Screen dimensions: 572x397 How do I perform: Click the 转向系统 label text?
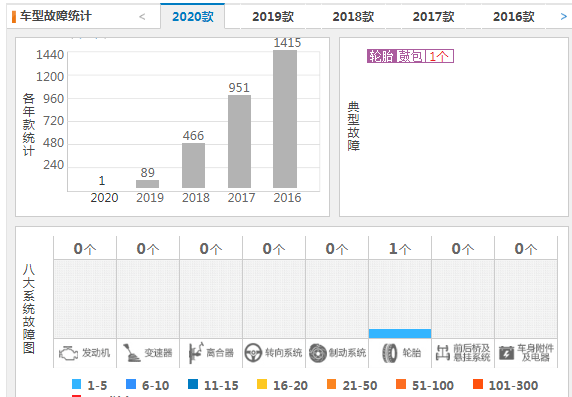283,353
